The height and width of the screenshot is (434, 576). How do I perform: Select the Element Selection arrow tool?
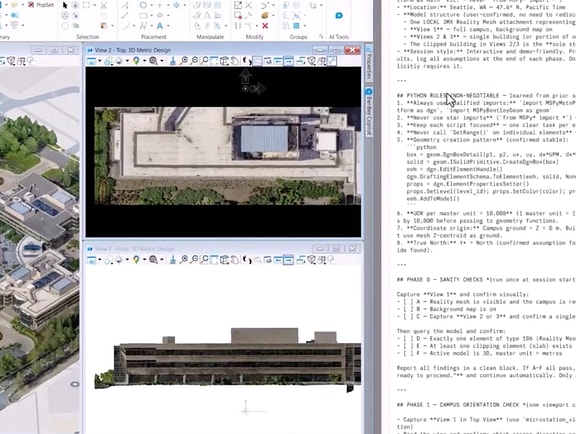[x=65, y=5]
